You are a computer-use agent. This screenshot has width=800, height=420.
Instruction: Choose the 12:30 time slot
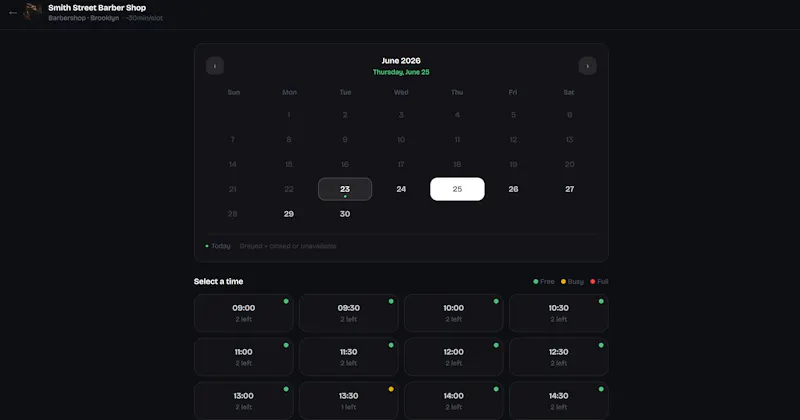point(559,357)
